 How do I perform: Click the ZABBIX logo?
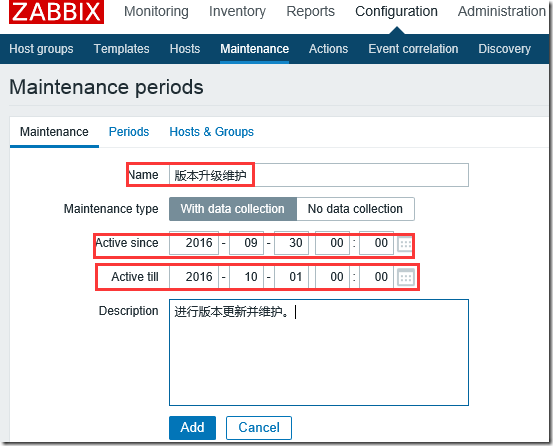coord(56,11)
